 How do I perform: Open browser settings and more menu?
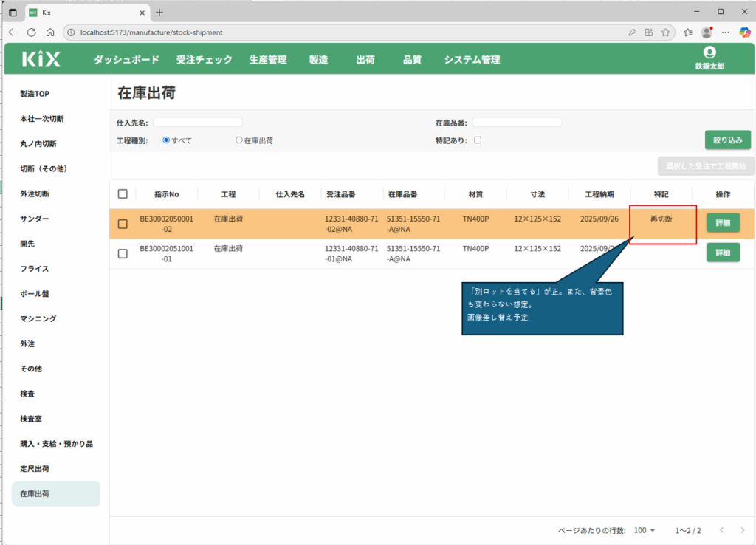(x=726, y=32)
